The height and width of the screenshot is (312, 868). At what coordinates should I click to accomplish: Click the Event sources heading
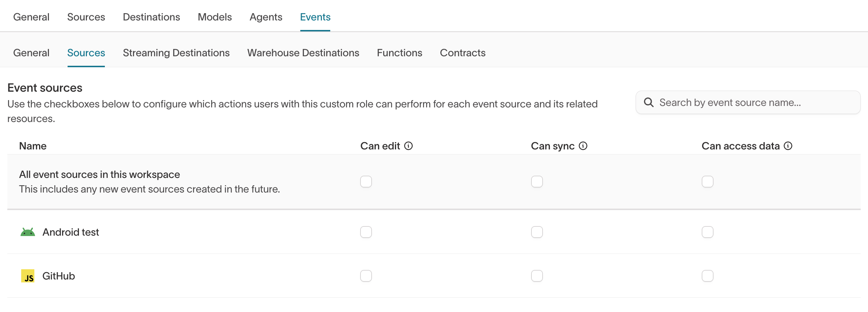pos(45,88)
